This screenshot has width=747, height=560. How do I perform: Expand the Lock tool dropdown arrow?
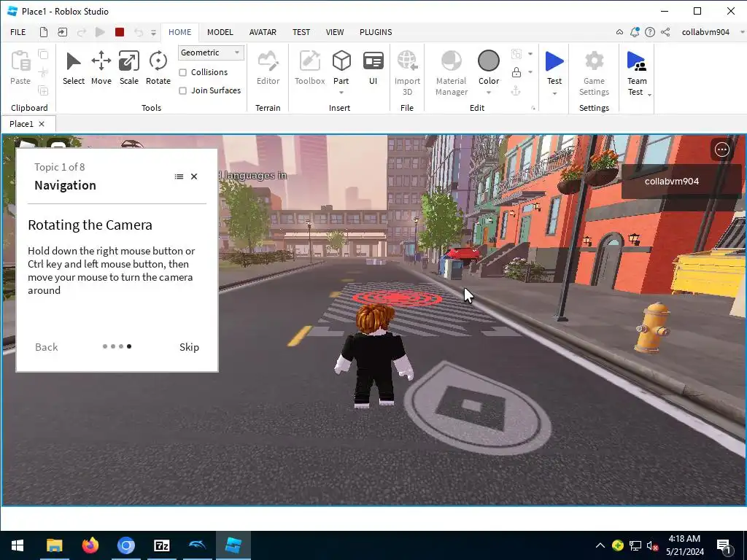(x=530, y=72)
